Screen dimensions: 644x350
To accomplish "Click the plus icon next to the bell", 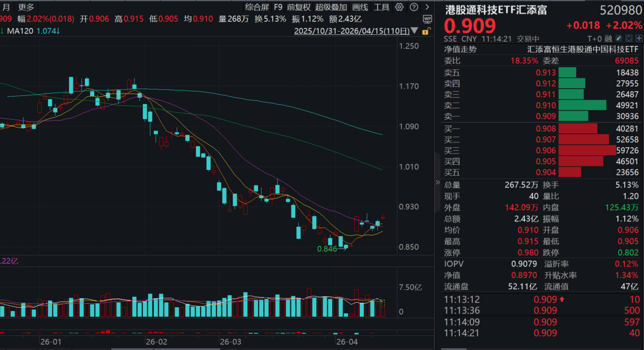I will point(639,38).
